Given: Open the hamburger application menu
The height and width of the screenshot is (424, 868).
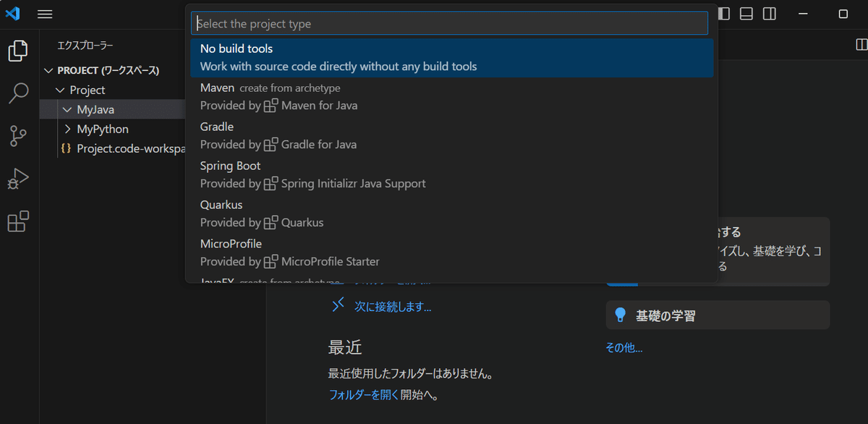Looking at the screenshot, I should click(x=45, y=14).
